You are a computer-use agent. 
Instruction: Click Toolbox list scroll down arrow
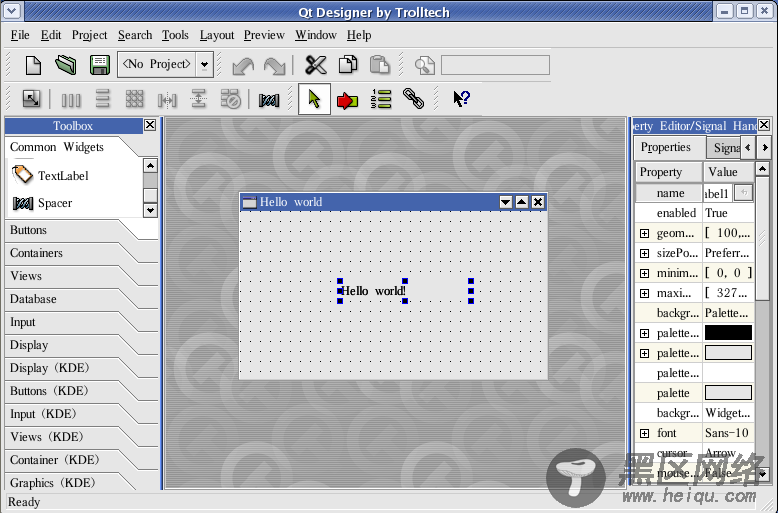[x=150, y=210]
